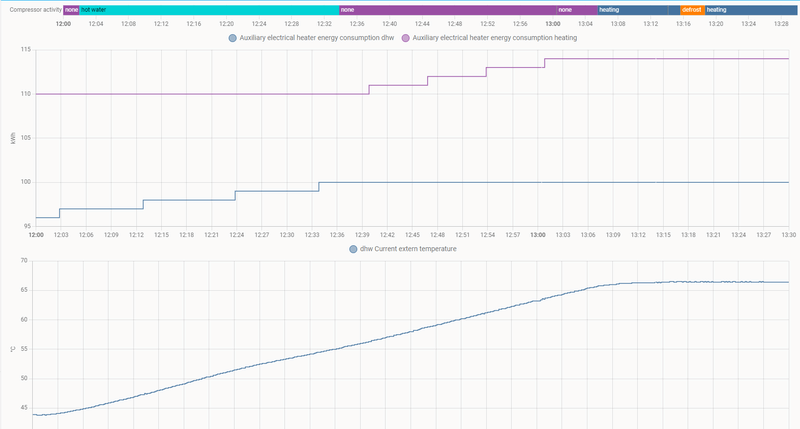Click the '100' value on kWh axis
Viewport: 800px width, 429px height.
(26, 182)
